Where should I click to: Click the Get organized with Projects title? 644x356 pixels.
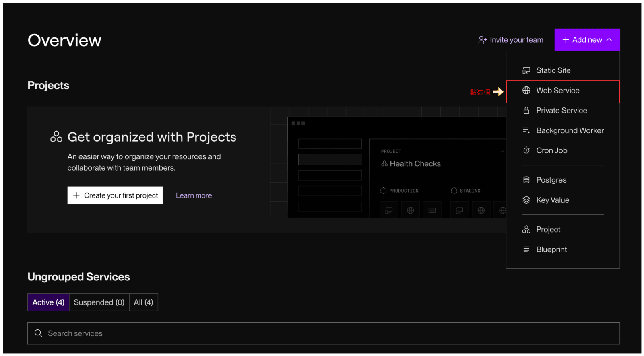pyautogui.click(x=152, y=137)
